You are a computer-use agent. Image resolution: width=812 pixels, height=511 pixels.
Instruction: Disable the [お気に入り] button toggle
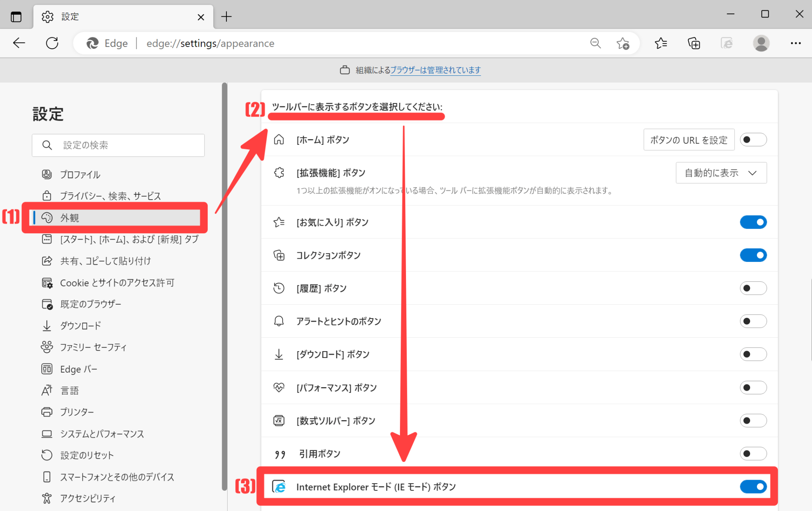click(x=753, y=222)
